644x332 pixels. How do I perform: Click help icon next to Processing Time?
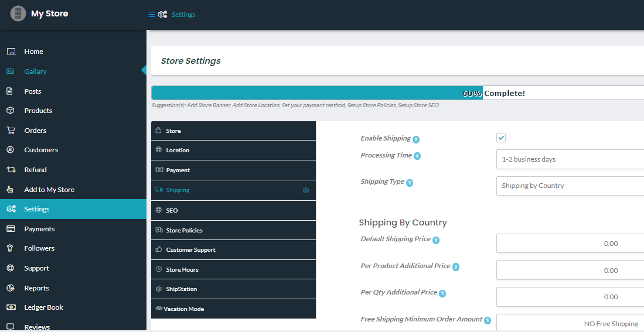click(x=417, y=156)
